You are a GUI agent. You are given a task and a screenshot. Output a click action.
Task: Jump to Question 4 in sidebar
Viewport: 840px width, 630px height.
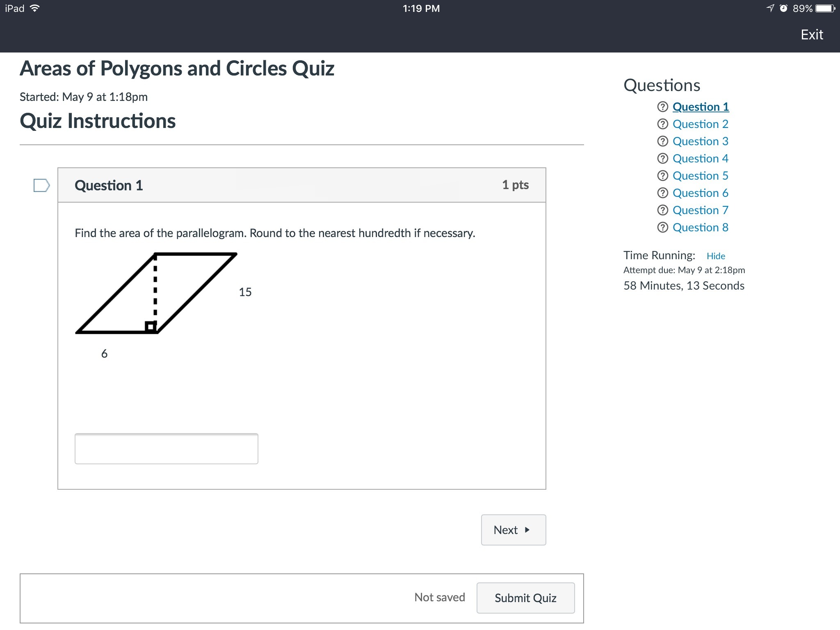[x=700, y=159]
